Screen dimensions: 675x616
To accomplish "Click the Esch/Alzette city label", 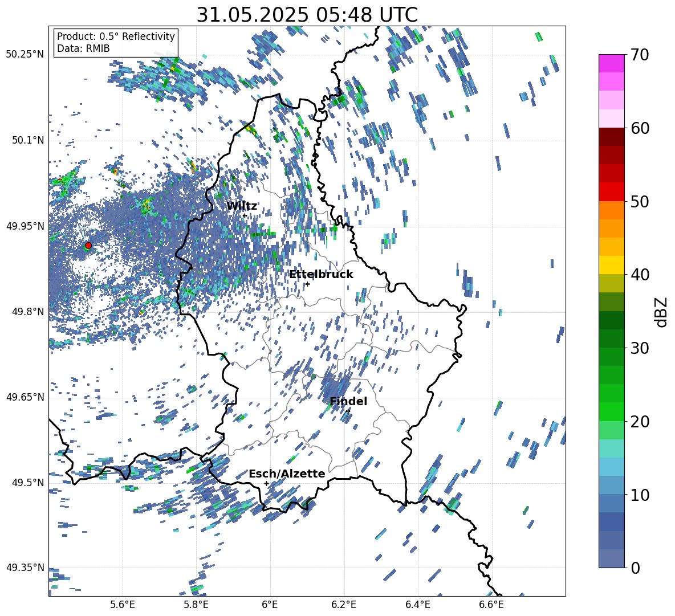I will (x=287, y=474).
